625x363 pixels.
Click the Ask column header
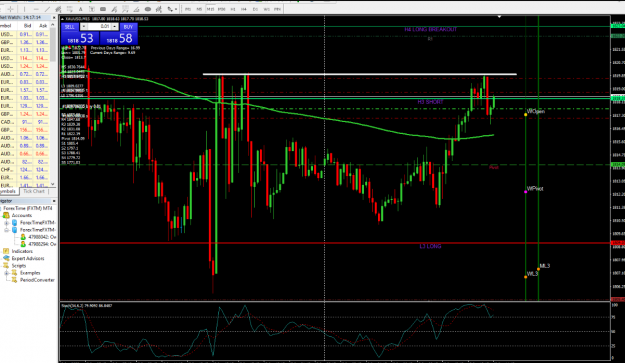pos(42,26)
